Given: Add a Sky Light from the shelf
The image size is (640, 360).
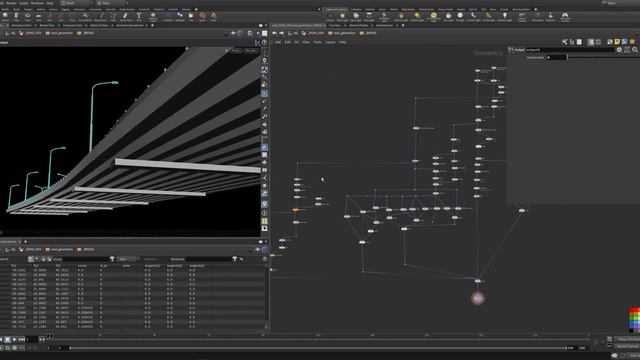Looking at the screenshot, I should 449,17.
